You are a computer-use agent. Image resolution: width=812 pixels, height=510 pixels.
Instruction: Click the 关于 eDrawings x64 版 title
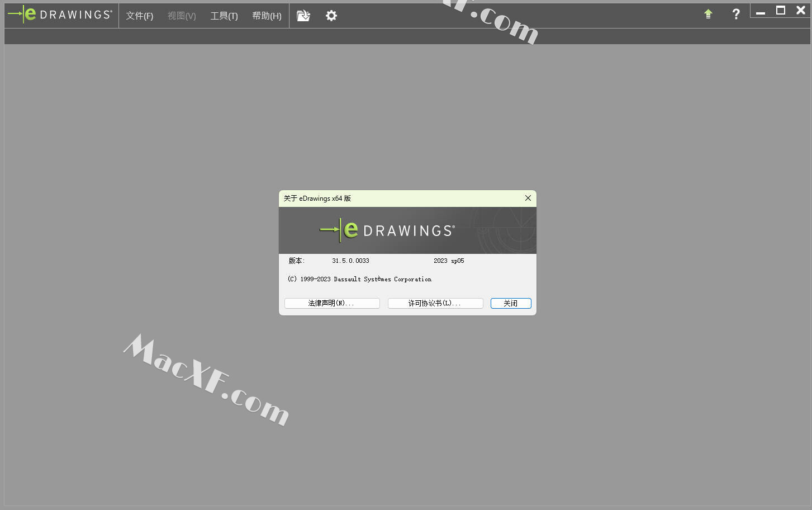point(317,199)
